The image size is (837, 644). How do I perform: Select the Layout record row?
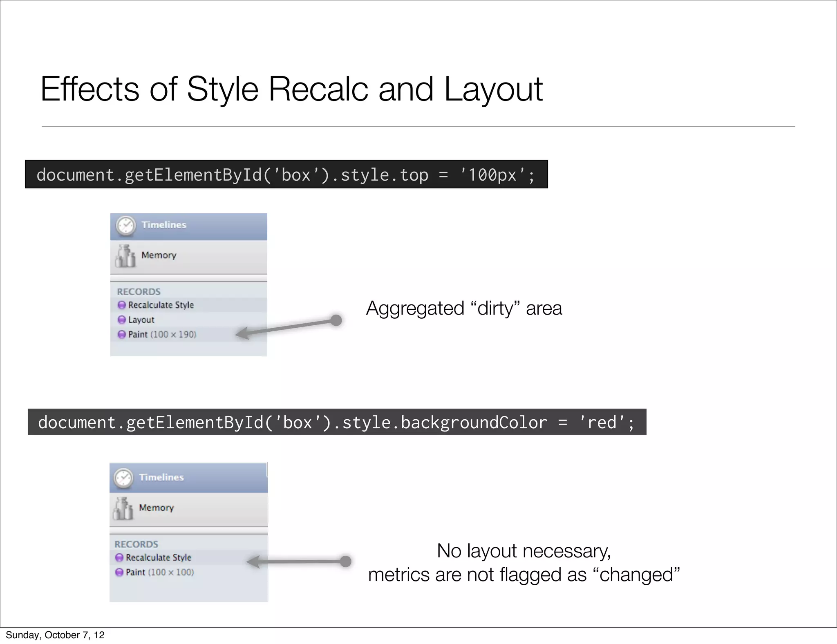(141, 320)
